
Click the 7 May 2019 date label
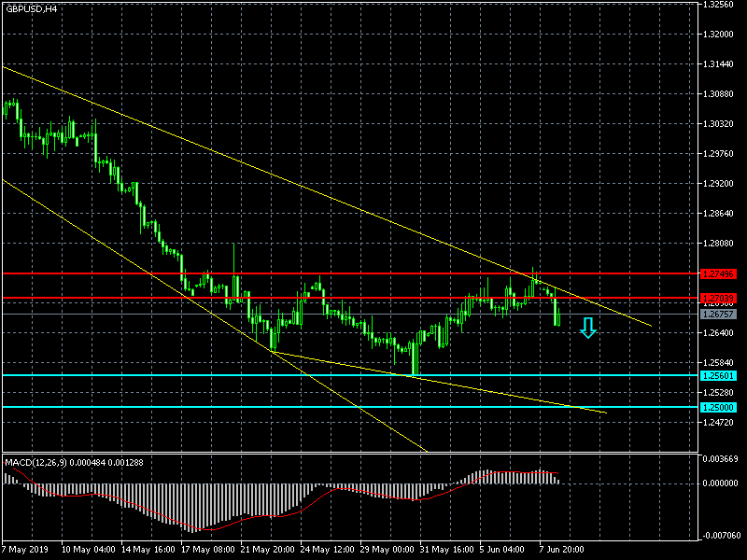point(25,550)
